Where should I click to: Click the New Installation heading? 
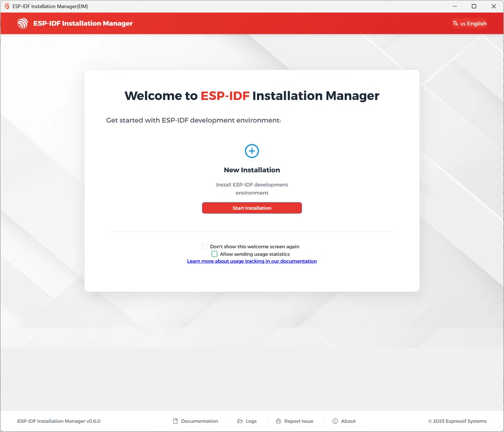click(252, 170)
